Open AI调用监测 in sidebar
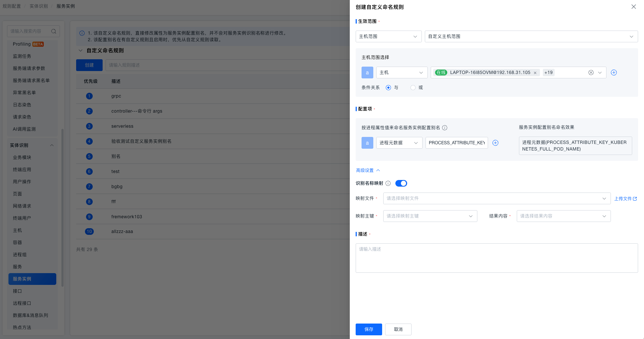Image resolution: width=644 pixels, height=339 pixels. coord(24,129)
